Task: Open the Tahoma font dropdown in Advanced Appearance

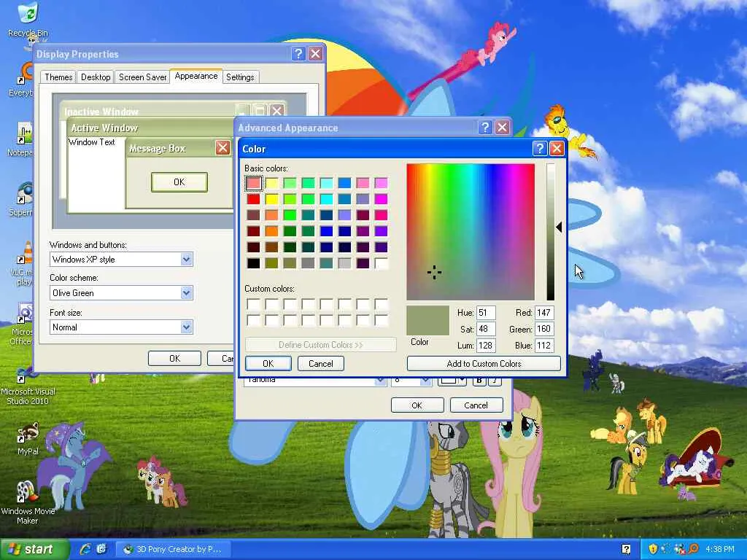Action: click(379, 381)
